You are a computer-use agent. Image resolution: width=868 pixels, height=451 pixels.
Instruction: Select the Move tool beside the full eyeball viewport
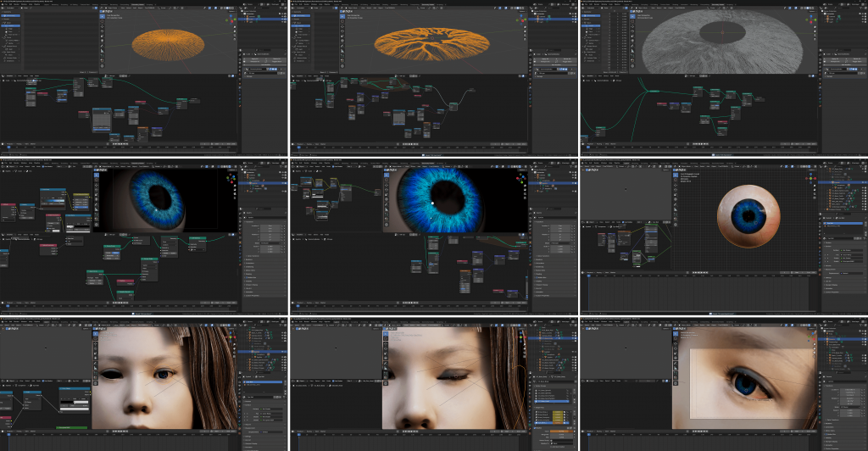point(676,187)
